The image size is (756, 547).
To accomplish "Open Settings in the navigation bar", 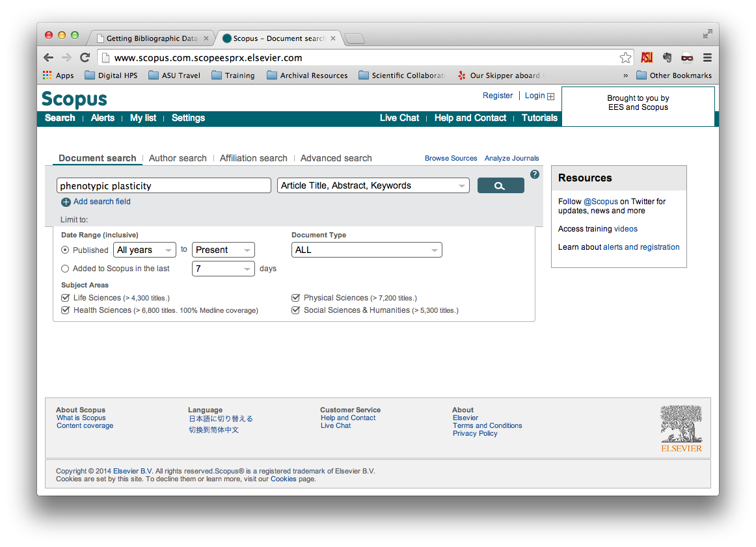I will coord(188,118).
